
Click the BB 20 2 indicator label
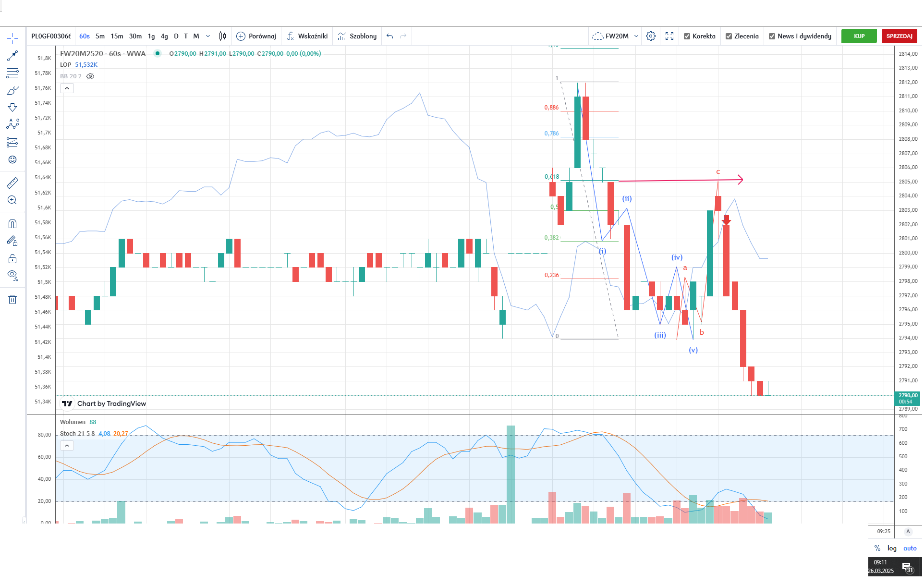pyautogui.click(x=71, y=76)
